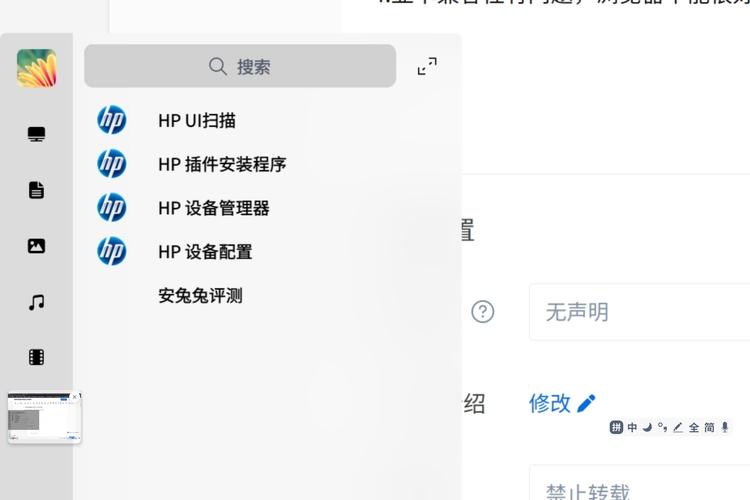Screen dimensions: 750x500
Task: Click the moon icon in IME bar
Action: point(647,427)
